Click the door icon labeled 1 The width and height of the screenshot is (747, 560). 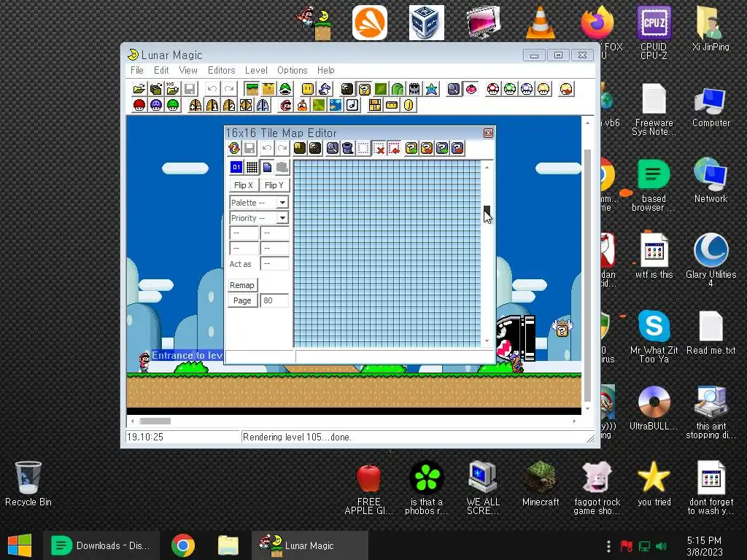click(212, 105)
